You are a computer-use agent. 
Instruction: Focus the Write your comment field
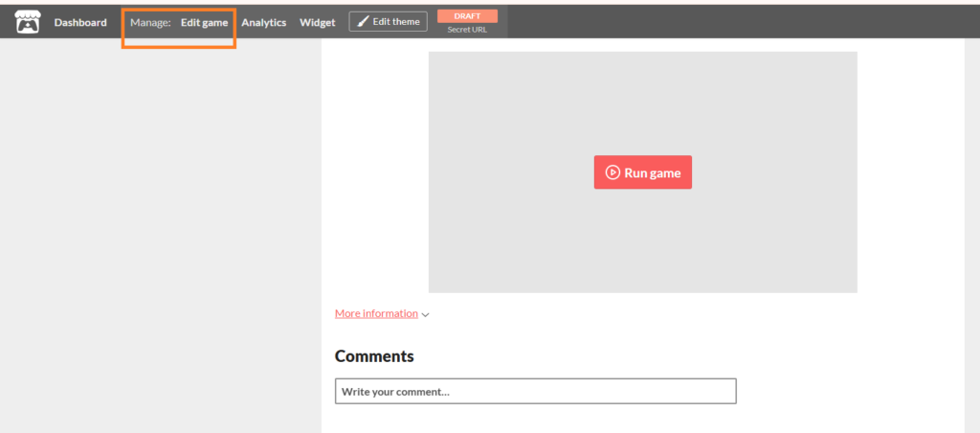pyautogui.click(x=535, y=391)
